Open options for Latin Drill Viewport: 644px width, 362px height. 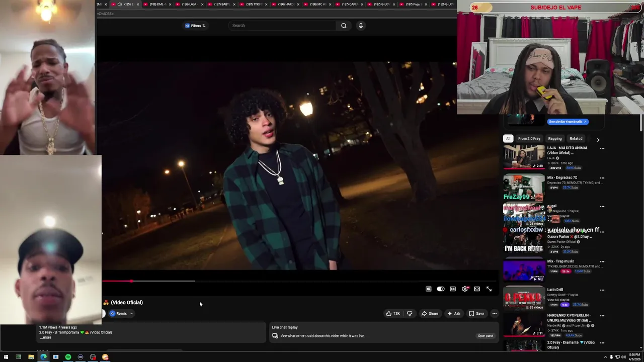[602, 290]
